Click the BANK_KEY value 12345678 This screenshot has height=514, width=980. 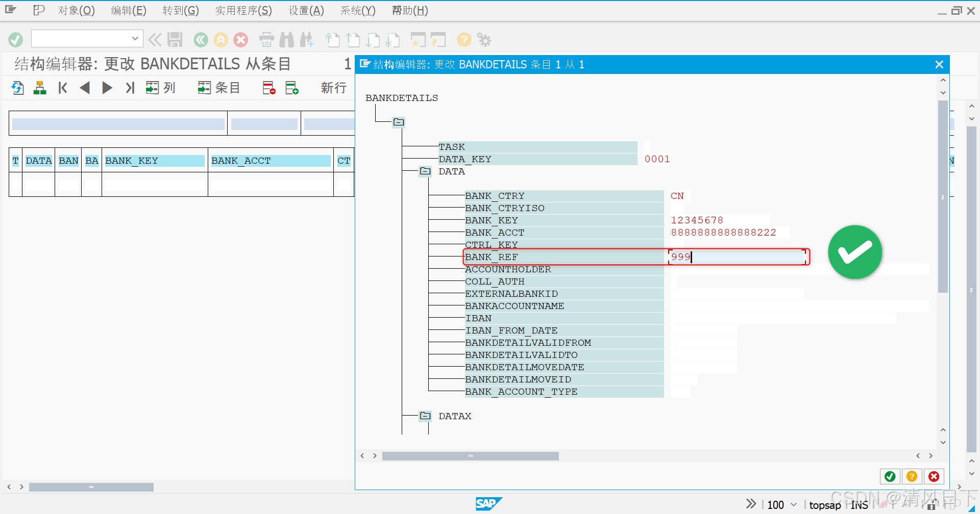[x=697, y=220]
